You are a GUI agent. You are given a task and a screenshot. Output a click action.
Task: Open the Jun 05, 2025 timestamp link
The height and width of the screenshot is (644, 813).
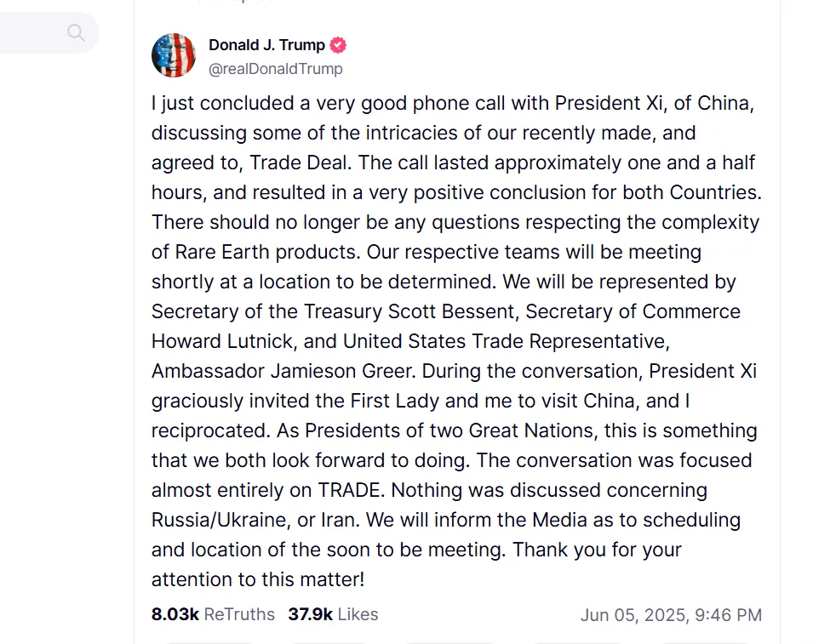click(x=671, y=615)
